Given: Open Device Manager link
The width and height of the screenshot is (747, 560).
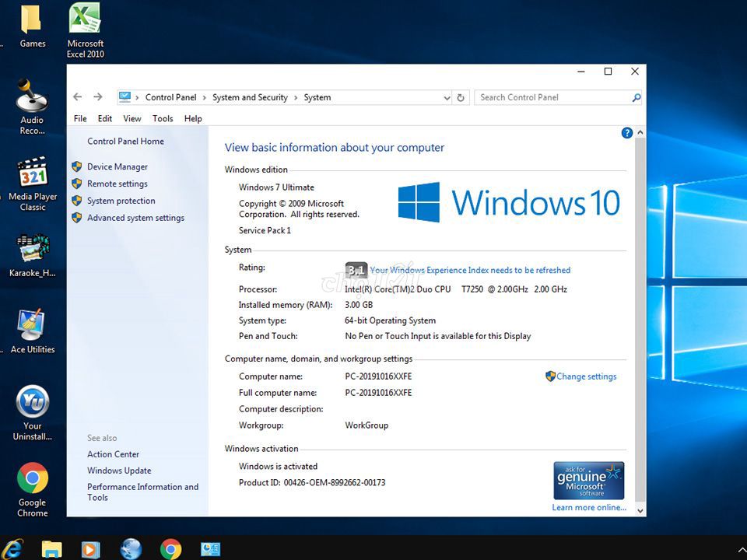Looking at the screenshot, I should [117, 166].
